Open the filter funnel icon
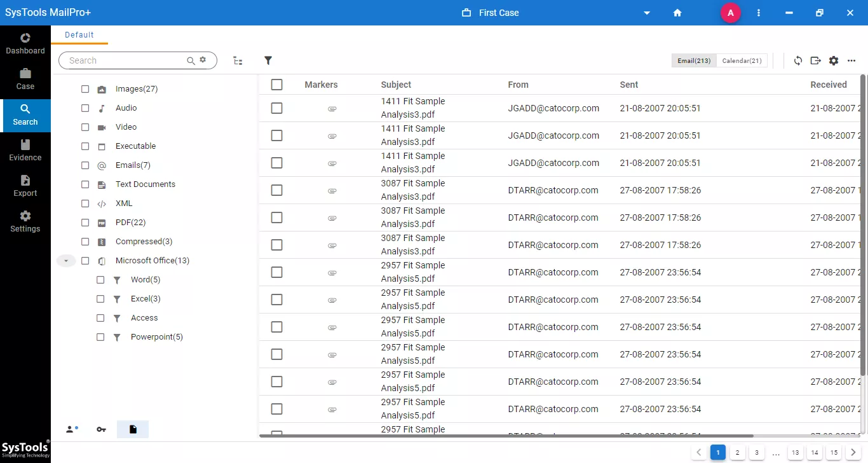The width and height of the screenshot is (868, 463). [x=268, y=60]
